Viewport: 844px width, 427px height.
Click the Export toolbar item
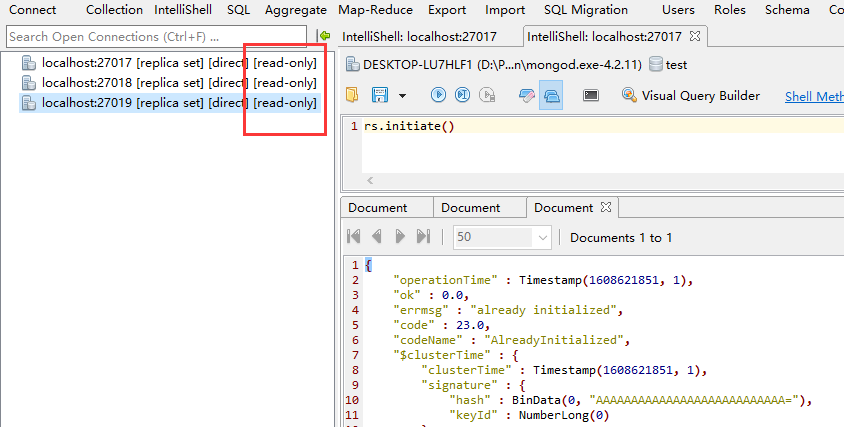click(447, 10)
